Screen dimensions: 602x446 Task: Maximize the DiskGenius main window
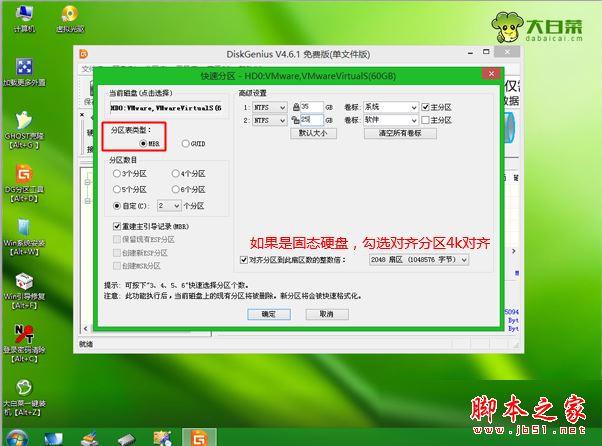pos(486,52)
